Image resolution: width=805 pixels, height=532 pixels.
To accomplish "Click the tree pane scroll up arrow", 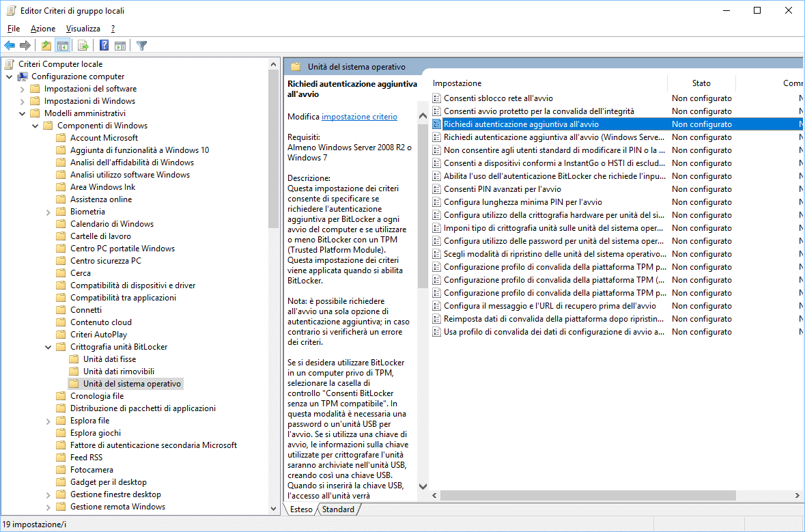I will coord(273,64).
